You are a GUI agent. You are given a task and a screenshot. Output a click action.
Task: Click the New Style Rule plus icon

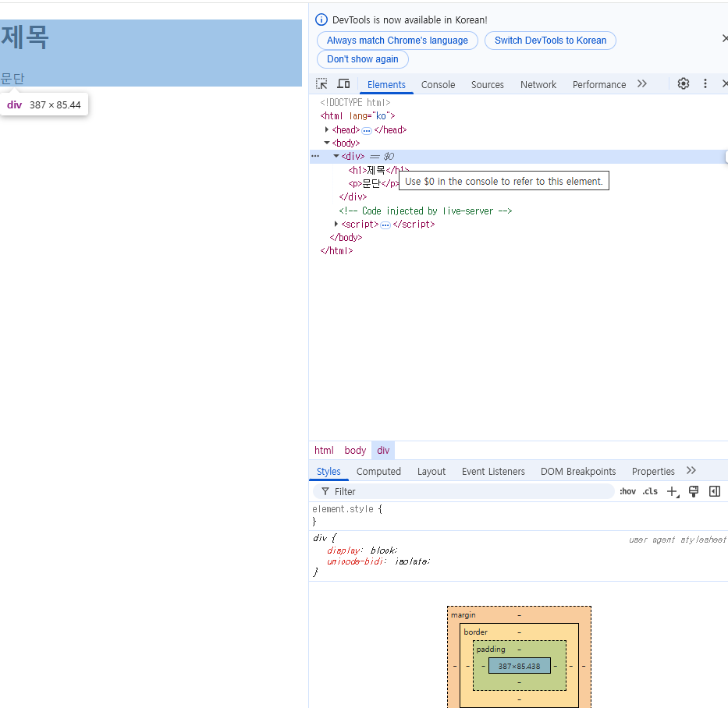(x=673, y=492)
